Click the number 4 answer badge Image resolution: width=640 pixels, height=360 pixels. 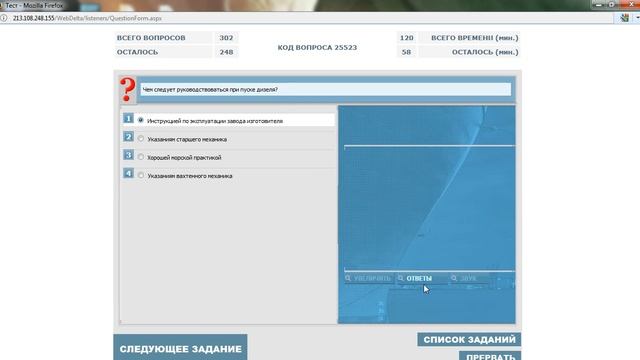point(128,173)
